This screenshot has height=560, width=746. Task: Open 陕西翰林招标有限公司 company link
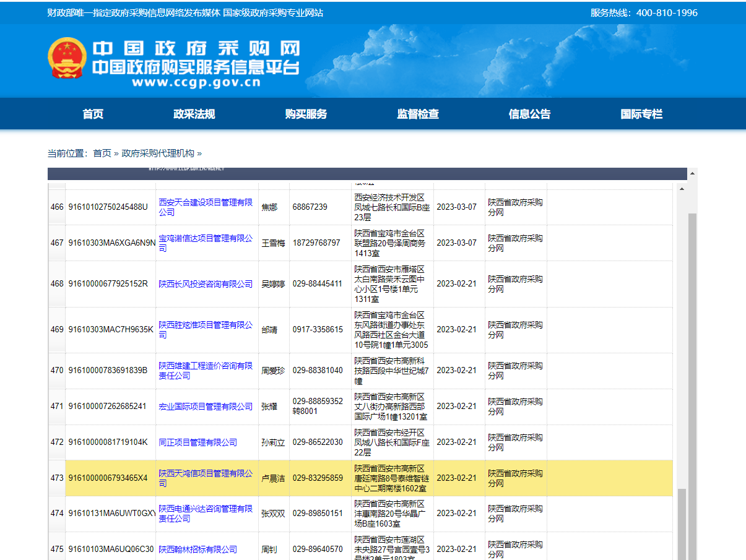coord(199,549)
